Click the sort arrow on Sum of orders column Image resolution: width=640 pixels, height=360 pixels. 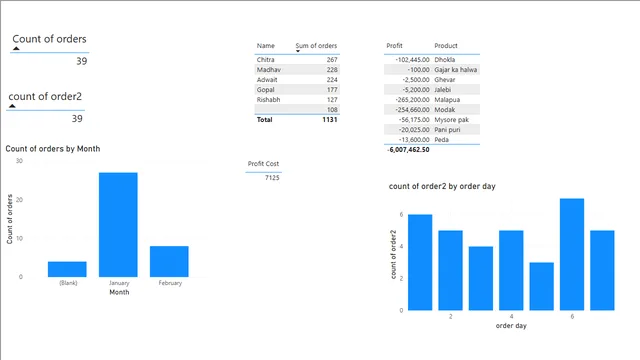298,51
